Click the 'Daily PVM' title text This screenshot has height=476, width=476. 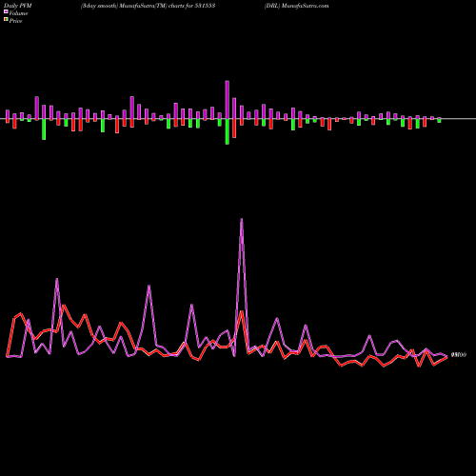coord(18,6)
